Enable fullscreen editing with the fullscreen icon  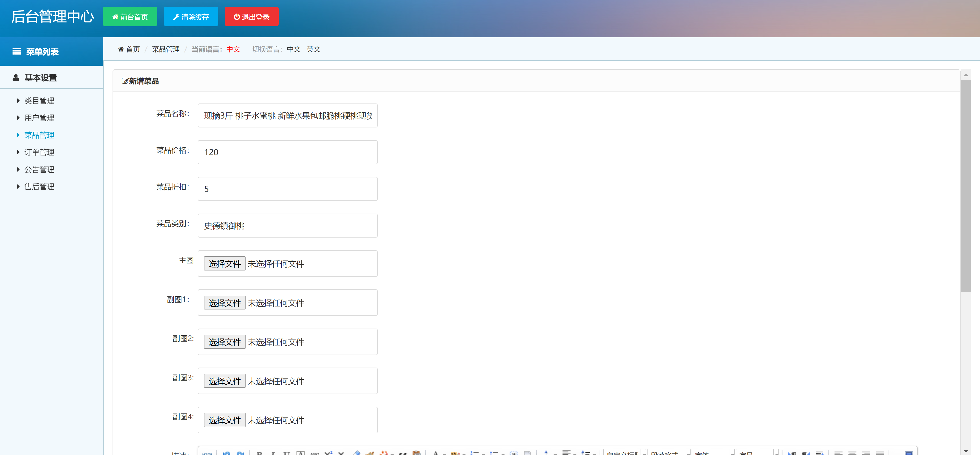point(909,453)
